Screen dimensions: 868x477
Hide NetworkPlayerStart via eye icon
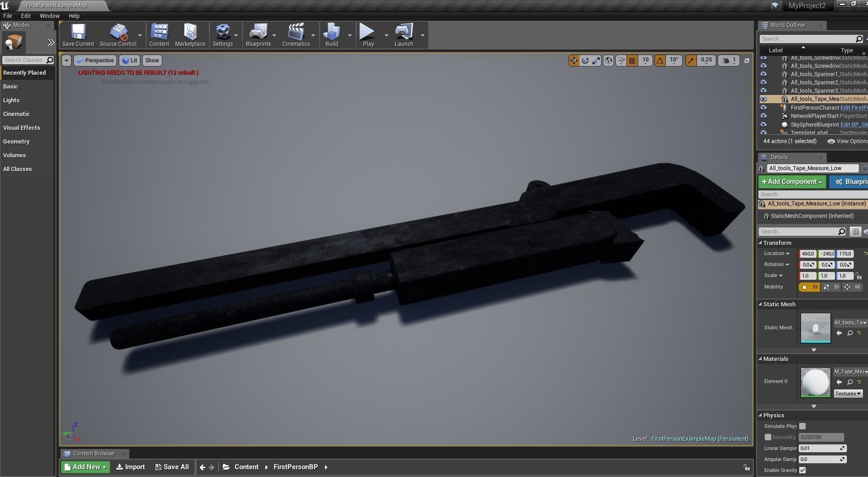tap(763, 116)
